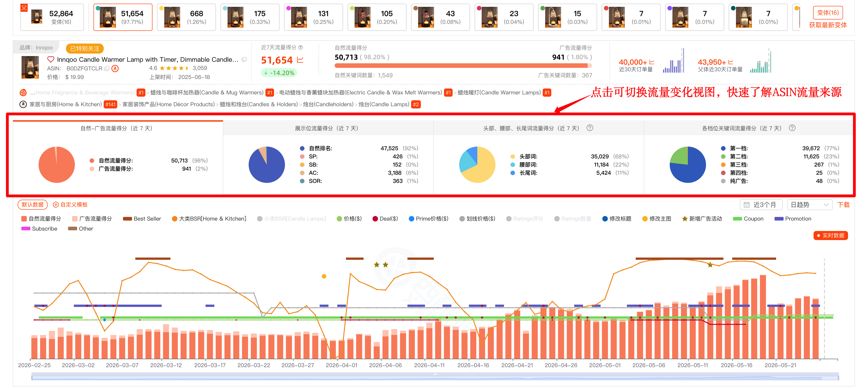Click the Amazon 'a' badge next to ASIN
The image size is (868, 388).
[x=115, y=69]
